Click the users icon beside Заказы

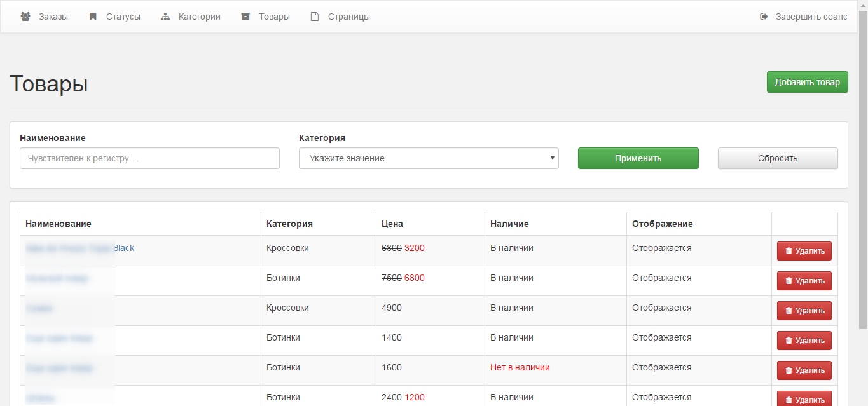pos(25,17)
